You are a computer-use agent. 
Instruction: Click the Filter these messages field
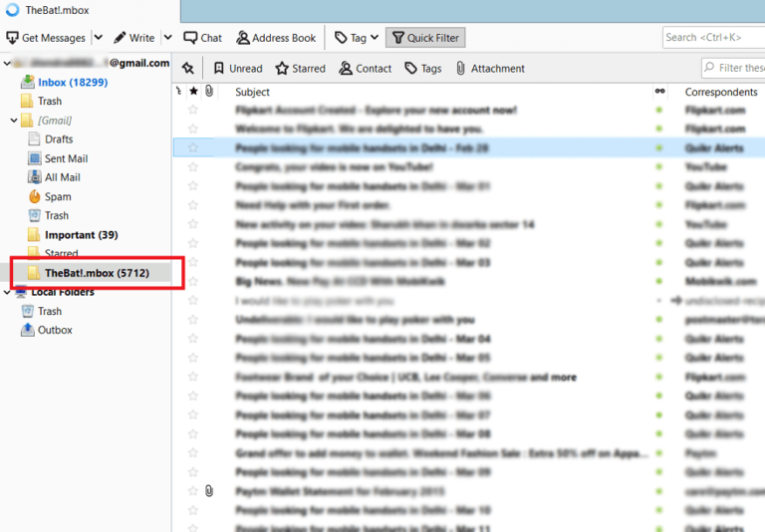pyautogui.click(x=733, y=68)
